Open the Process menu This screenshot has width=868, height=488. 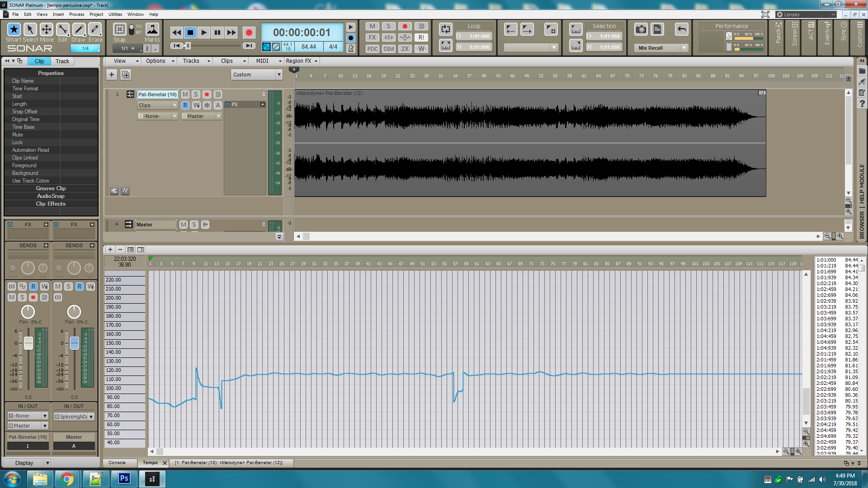pos(76,14)
